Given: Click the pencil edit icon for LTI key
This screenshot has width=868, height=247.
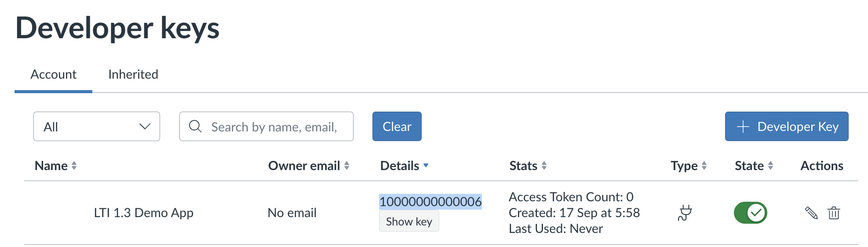Looking at the screenshot, I should pos(811,213).
